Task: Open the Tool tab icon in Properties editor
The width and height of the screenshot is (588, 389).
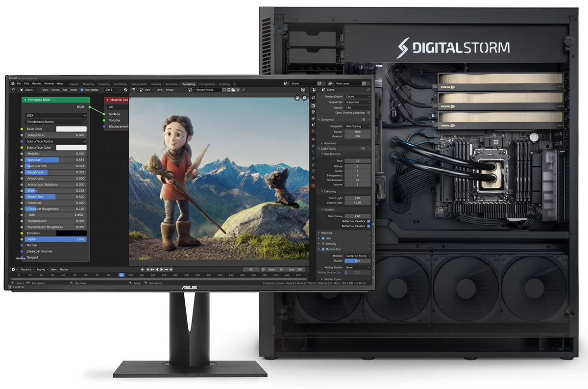Action: point(313,97)
